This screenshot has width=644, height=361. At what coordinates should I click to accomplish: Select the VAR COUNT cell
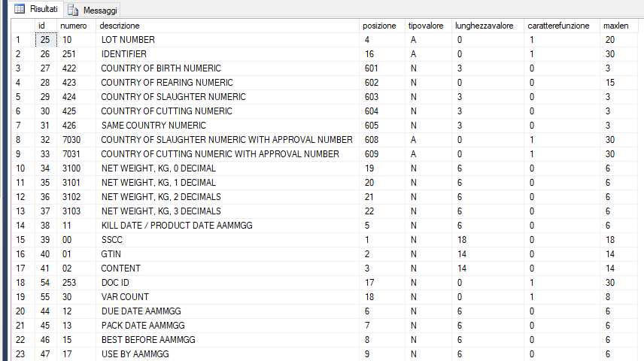click(x=125, y=297)
